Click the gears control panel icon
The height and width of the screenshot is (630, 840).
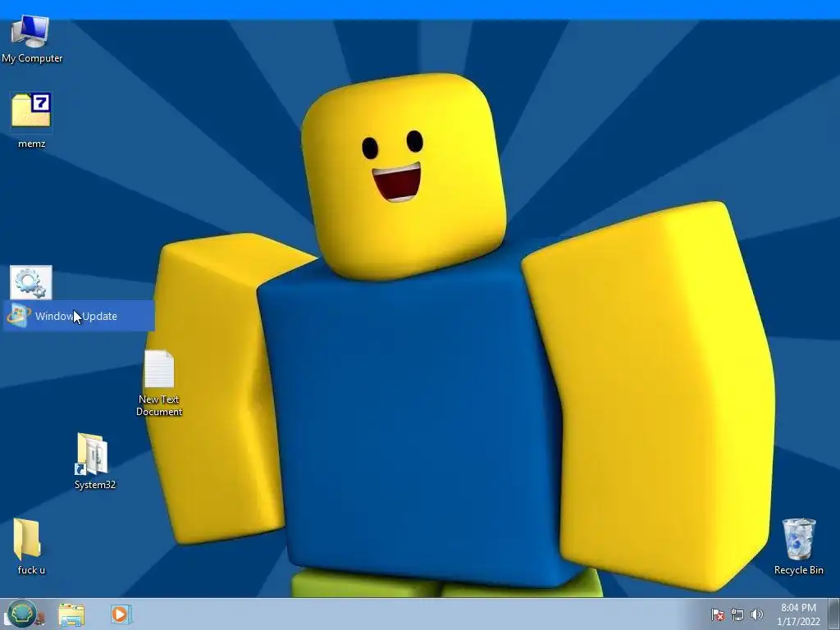click(x=31, y=282)
